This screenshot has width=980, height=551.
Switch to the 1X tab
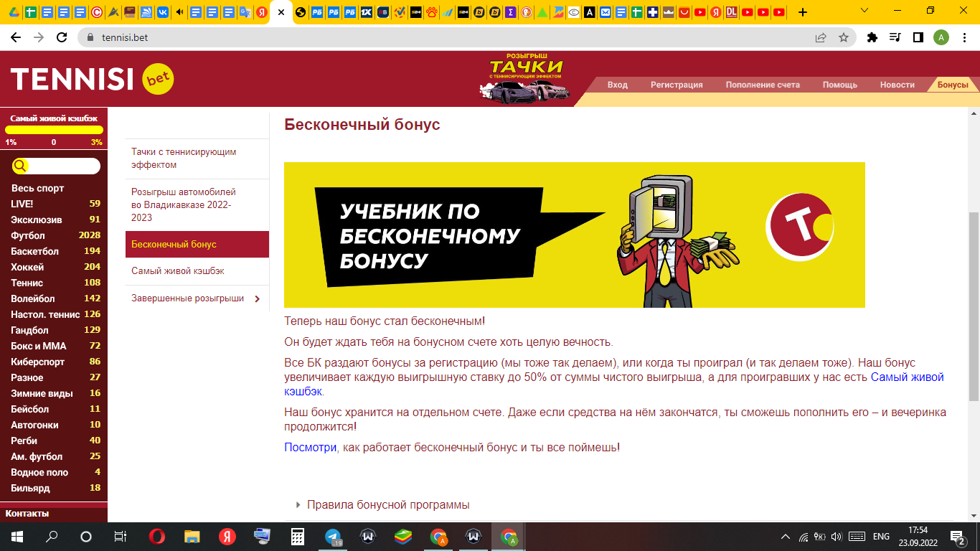point(366,12)
